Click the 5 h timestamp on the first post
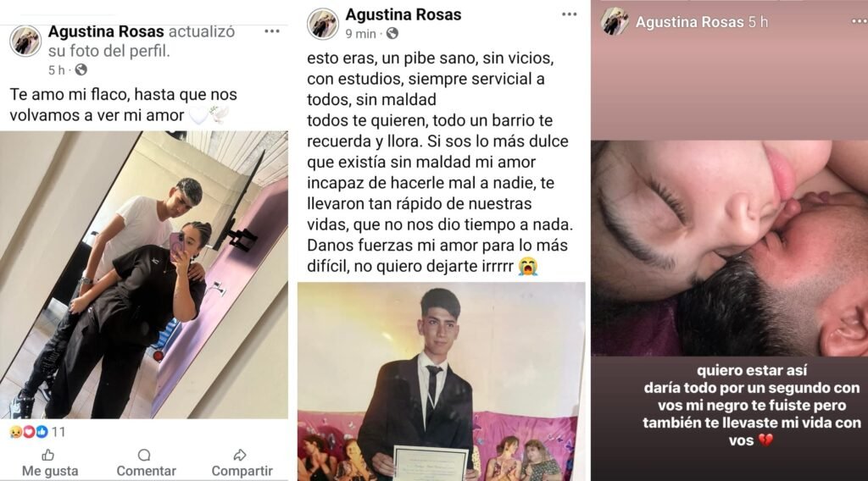The height and width of the screenshot is (481, 868). [57, 70]
